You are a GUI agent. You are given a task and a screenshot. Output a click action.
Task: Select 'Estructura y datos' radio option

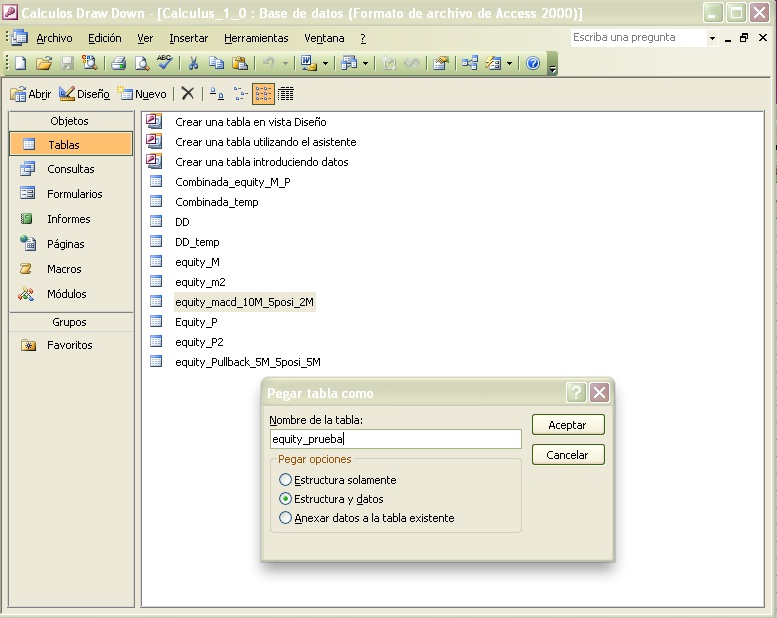(286, 499)
